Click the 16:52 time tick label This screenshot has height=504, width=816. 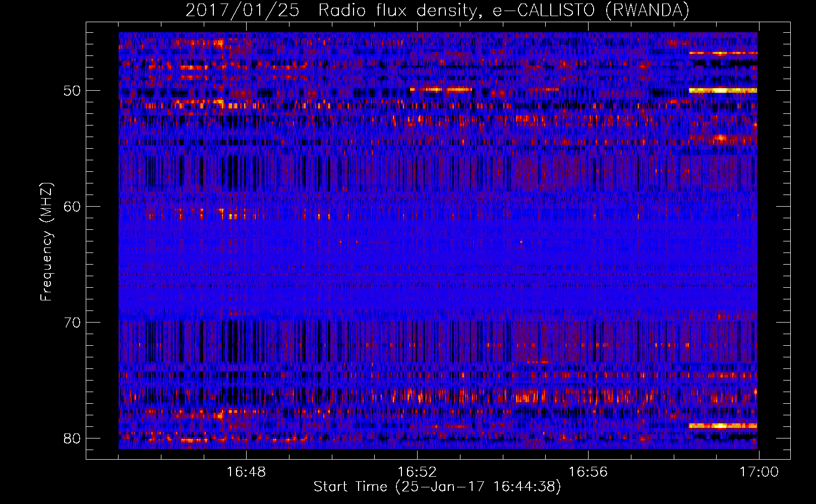pyautogui.click(x=417, y=472)
